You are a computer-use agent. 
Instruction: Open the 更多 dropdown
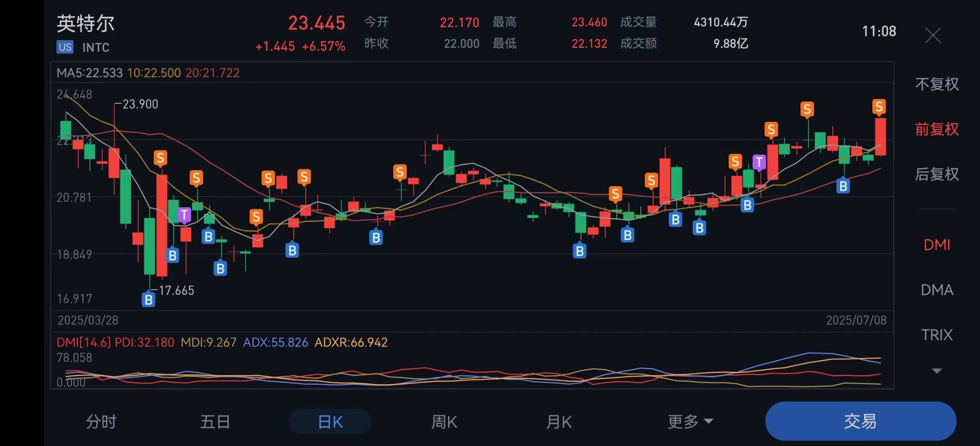(690, 422)
